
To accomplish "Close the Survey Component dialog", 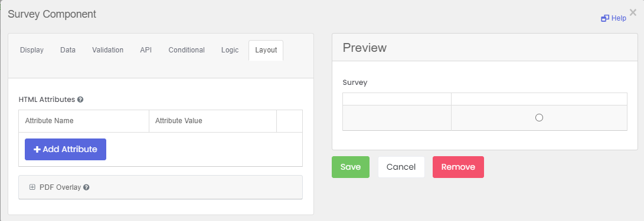I will [x=633, y=12].
